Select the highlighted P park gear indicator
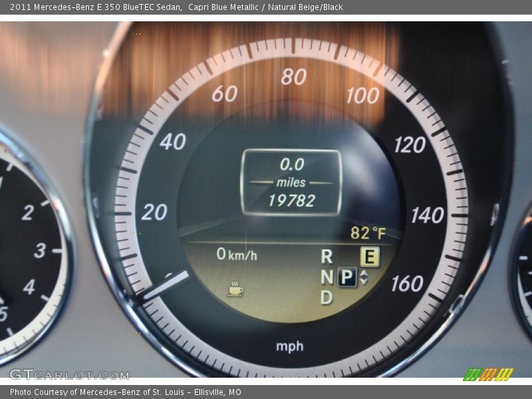Viewport: 532px width, 399px height. (346, 277)
